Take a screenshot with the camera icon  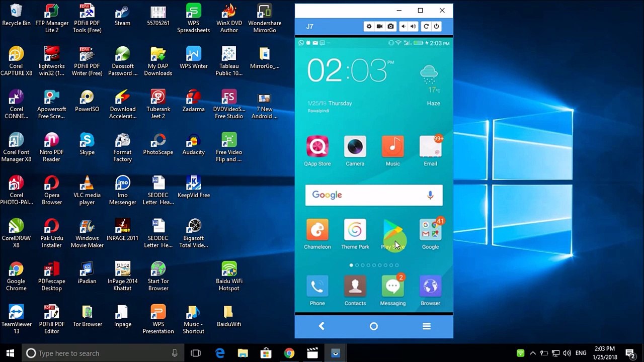pyautogui.click(x=391, y=26)
